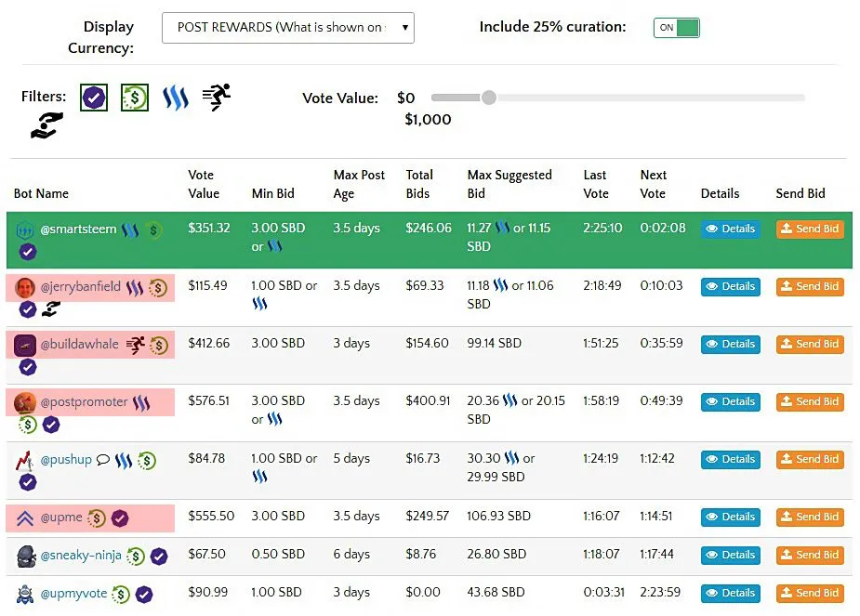Screen dimensions: 860x616
Task: Click verified badge under @buildawhale
Action: tap(28, 367)
